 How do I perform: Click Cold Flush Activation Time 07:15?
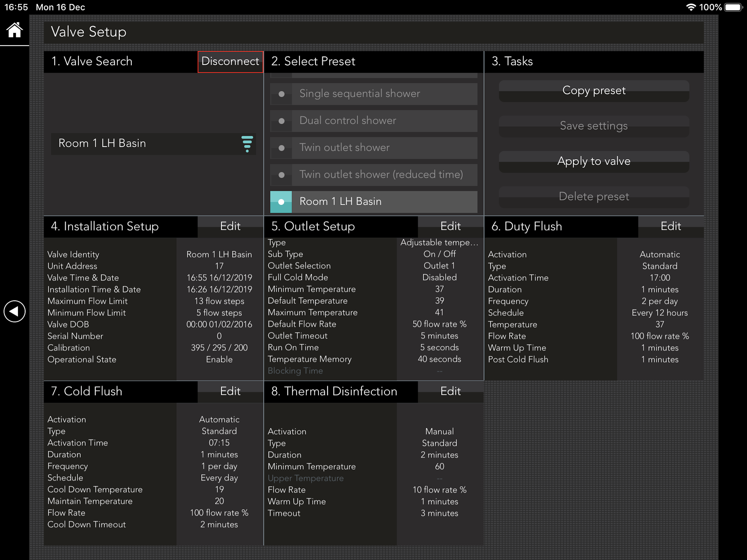(x=219, y=443)
